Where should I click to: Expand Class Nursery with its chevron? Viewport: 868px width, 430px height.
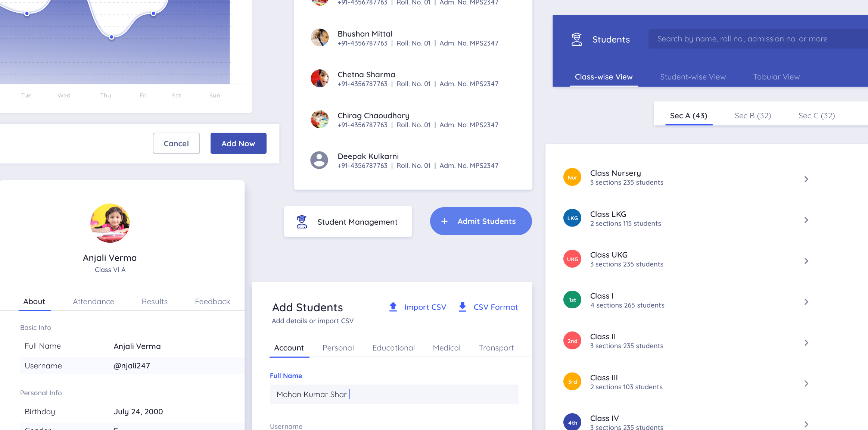pos(806,179)
